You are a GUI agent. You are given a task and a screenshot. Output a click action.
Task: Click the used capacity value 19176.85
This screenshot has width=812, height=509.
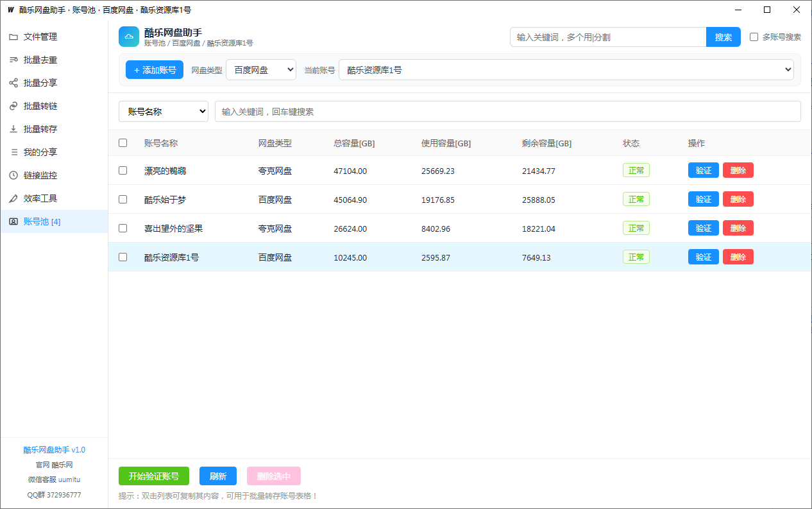coord(438,200)
